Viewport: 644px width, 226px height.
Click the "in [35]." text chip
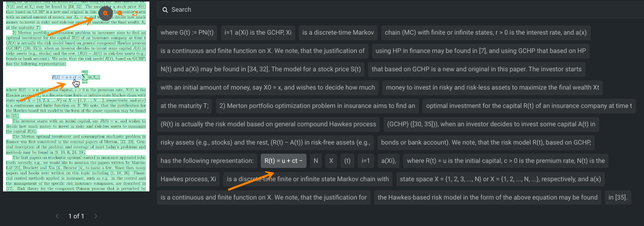pyautogui.click(x=618, y=197)
